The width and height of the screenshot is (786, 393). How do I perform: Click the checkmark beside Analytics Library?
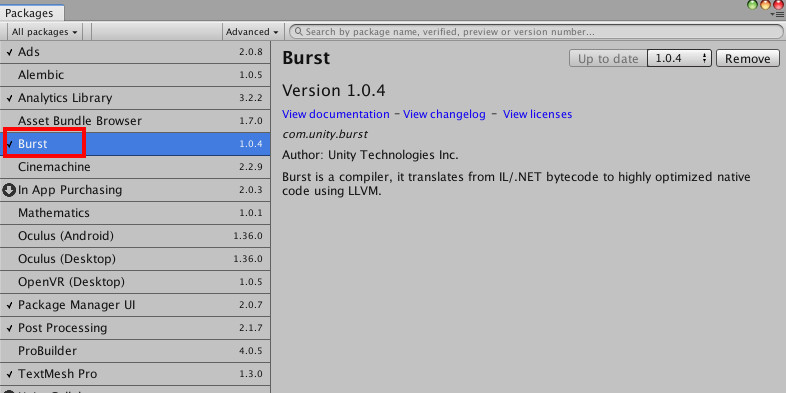[x=10, y=99]
